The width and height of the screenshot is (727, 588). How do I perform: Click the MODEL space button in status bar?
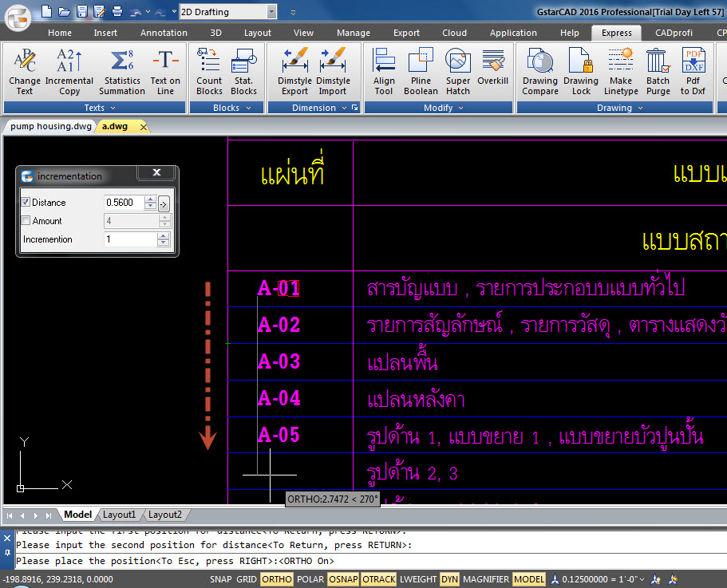pos(529,579)
